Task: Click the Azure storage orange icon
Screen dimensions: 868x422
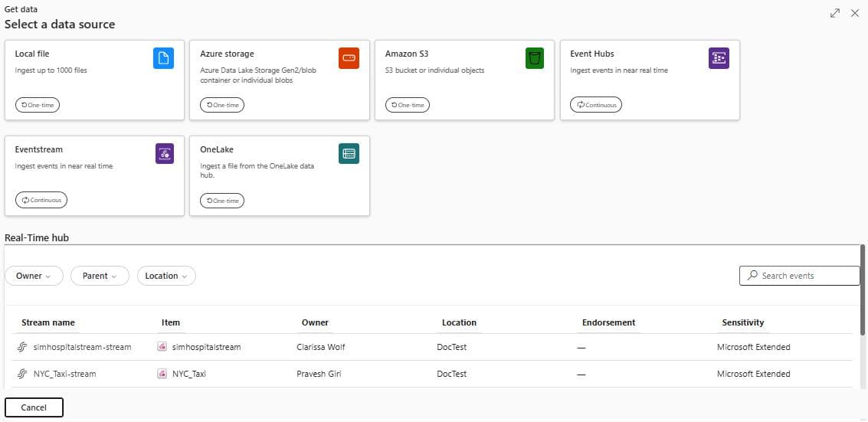Action: (x=349, y=58)
